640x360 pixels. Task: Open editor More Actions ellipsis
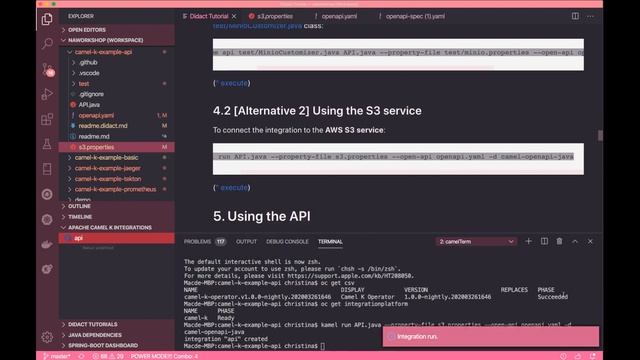coord(590,16)
